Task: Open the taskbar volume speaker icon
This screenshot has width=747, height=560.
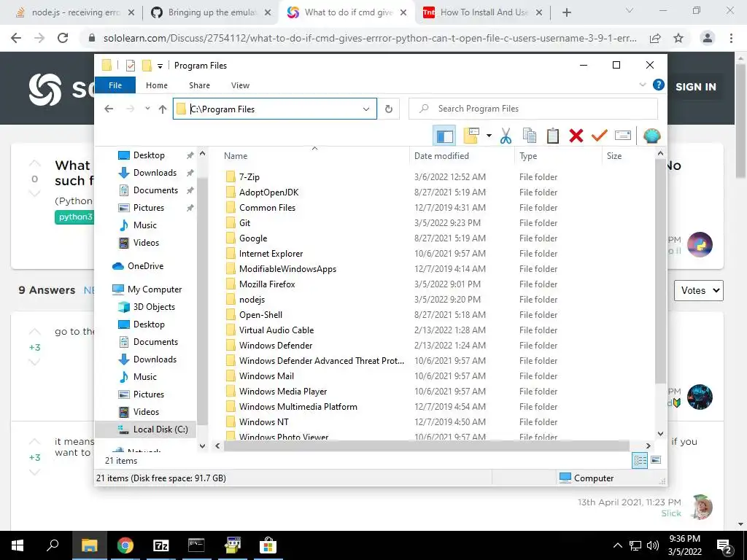Action: [x=653, y=545]
